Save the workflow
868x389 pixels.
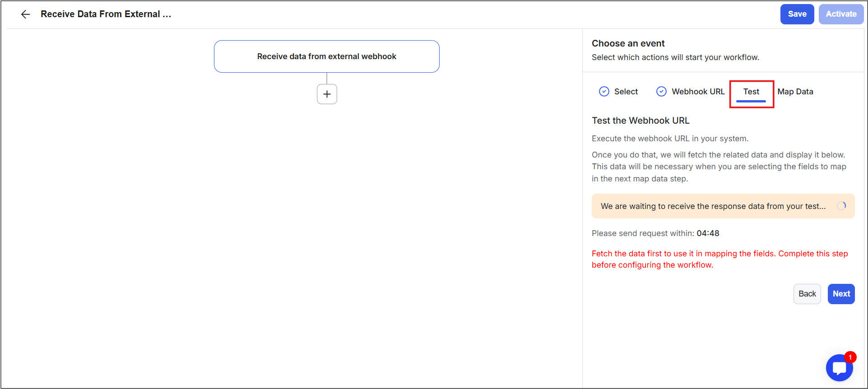coord(797,14)
